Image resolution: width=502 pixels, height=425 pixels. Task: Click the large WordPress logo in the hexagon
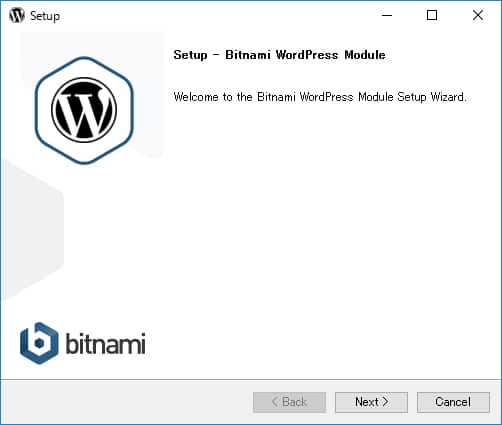(x=84, y=110)
